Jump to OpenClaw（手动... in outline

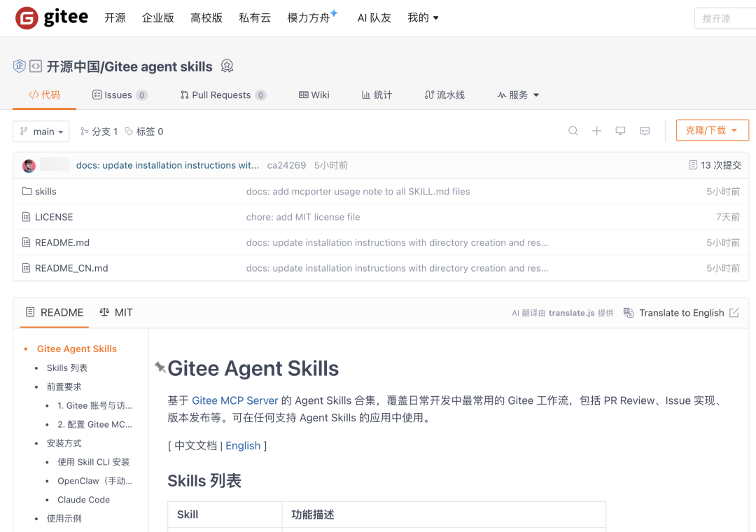click(94, 481)
